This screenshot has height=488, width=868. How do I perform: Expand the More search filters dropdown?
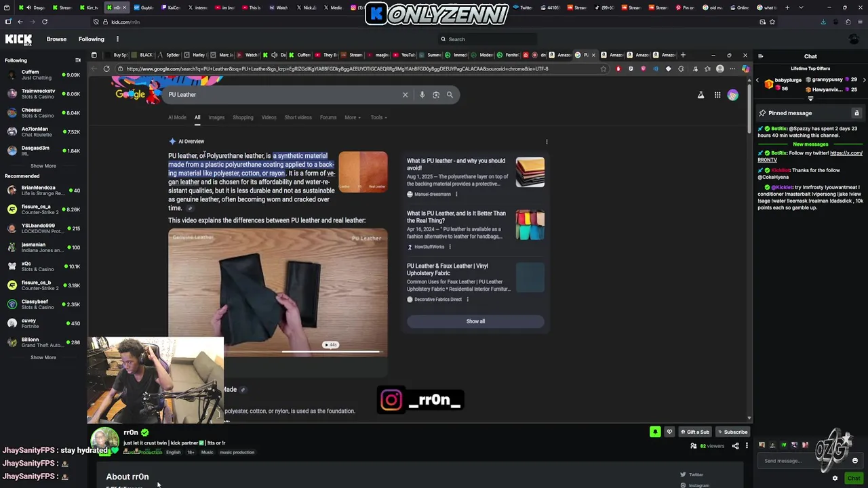(x=352, y=117)
